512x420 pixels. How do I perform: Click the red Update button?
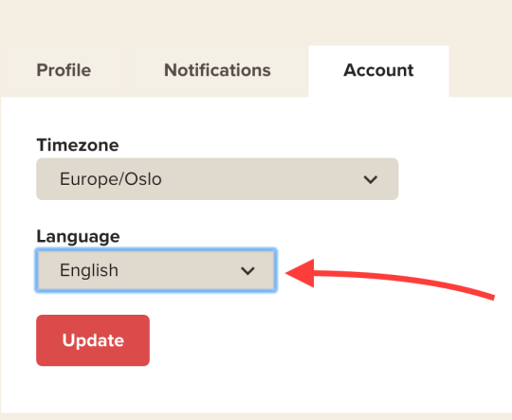tap(93, 340)
